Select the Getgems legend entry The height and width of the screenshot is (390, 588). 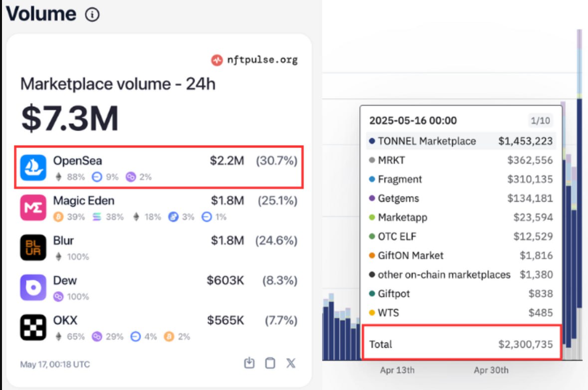[461, 198]
